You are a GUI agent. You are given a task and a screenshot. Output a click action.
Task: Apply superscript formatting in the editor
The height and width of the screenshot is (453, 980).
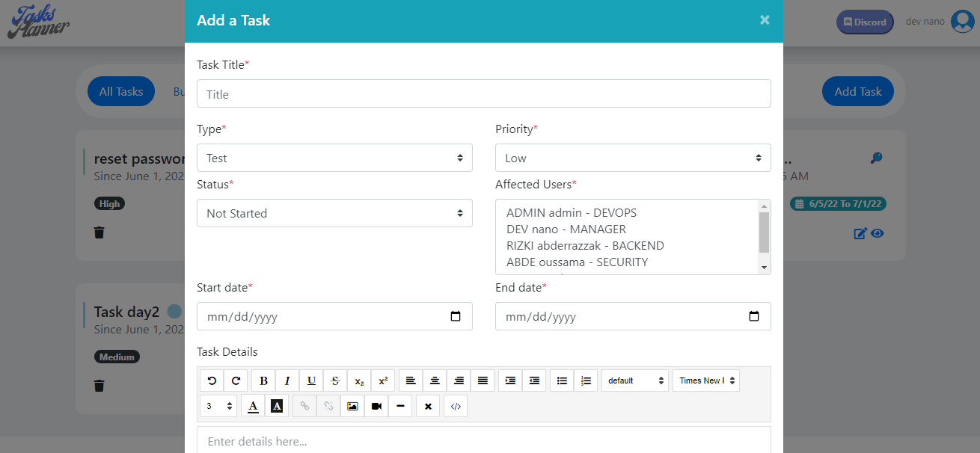(x=382, y=380)
